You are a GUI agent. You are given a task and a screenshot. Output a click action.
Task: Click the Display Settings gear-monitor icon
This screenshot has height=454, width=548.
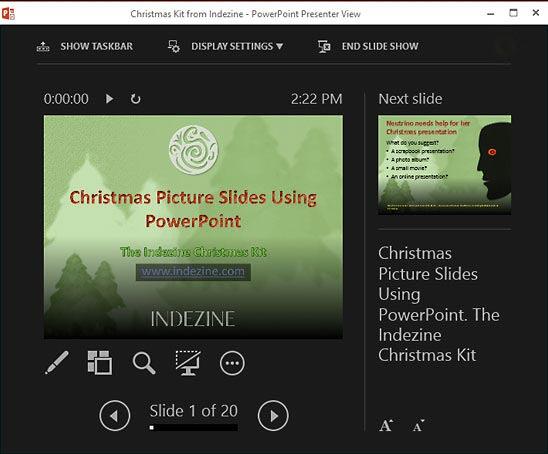174,46
